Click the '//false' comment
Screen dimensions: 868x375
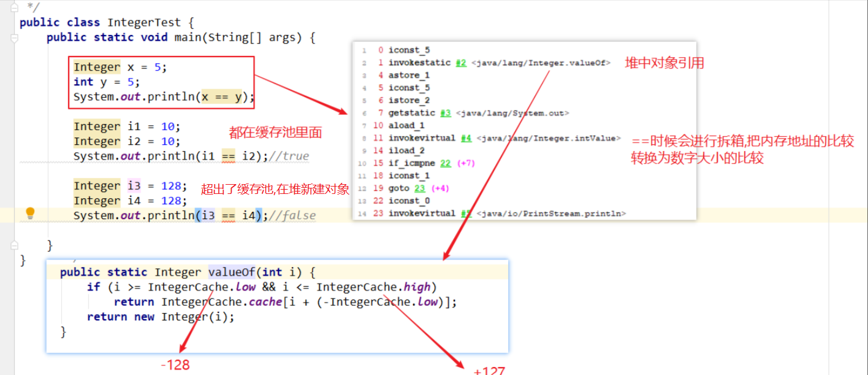pos(292,215)
